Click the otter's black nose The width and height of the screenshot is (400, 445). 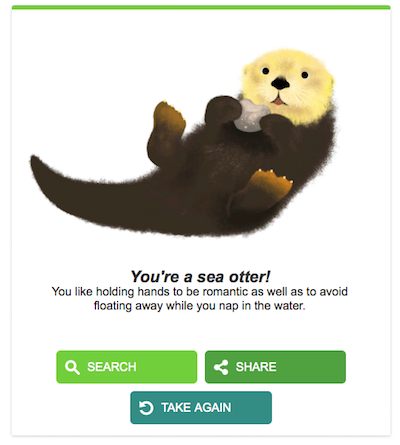click(280, 83)
